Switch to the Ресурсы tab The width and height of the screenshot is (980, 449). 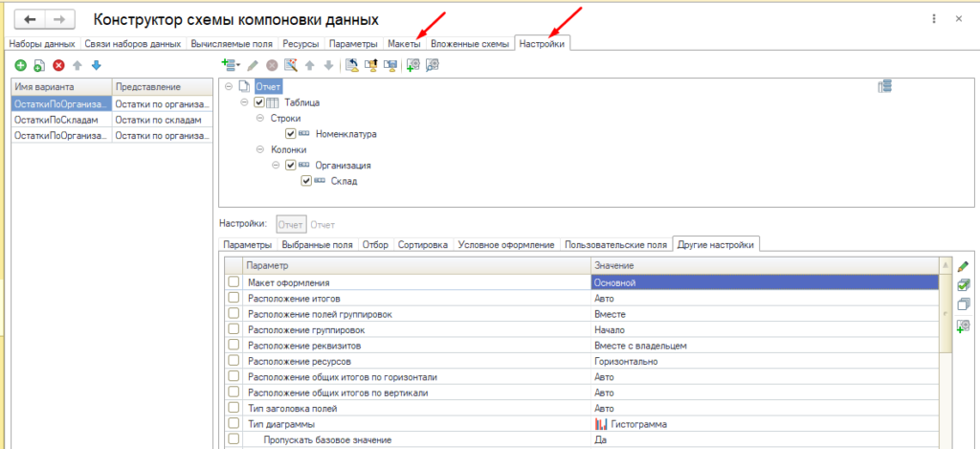(301, 44)
